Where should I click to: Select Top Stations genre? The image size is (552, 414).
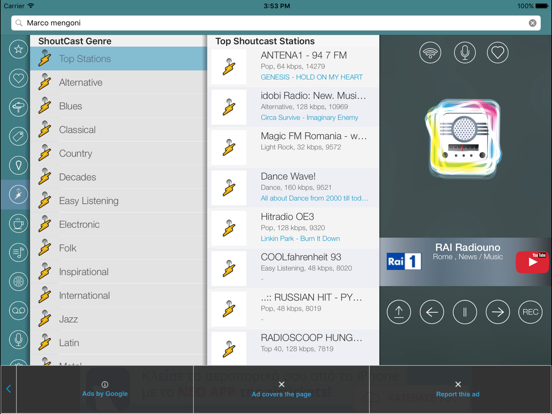(118, 58)
